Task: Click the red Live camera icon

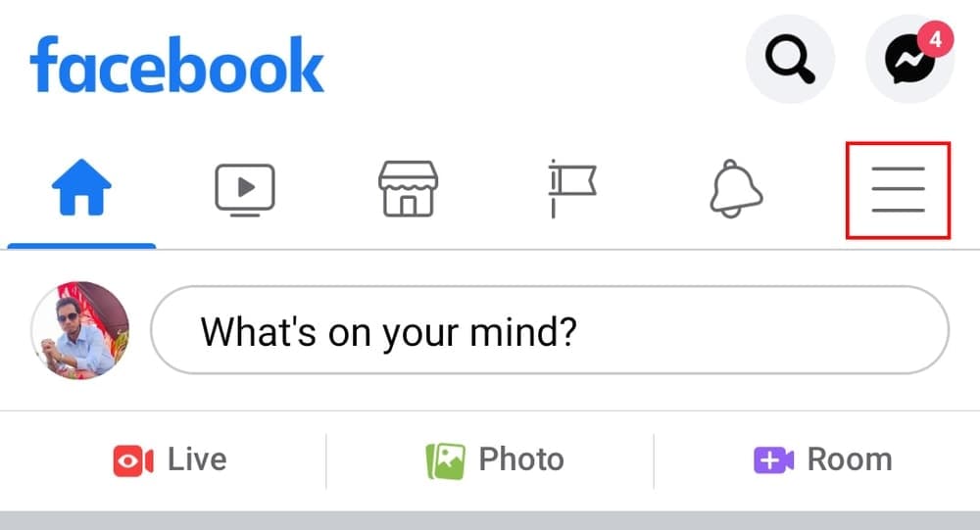Action: 133,459
